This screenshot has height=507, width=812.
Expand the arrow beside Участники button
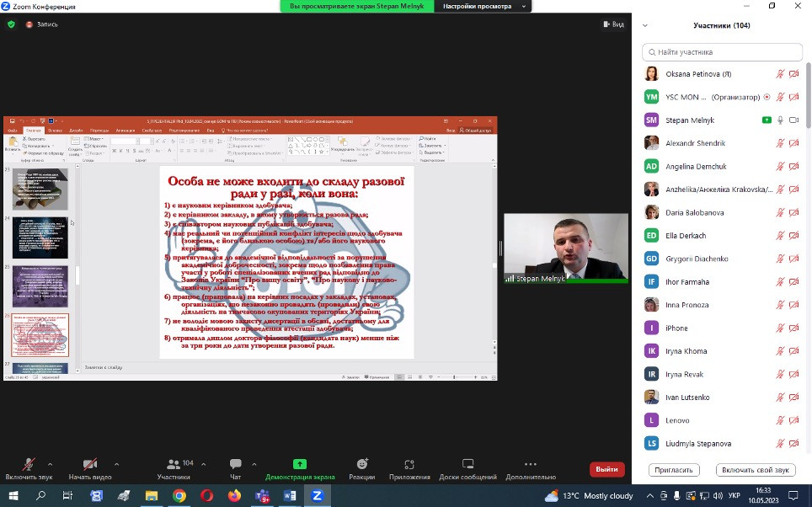tap(204, 464)
